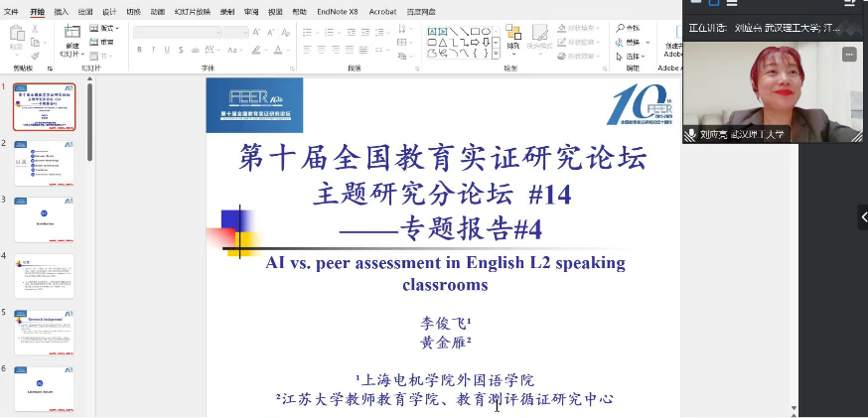The width and height of the screenshot is (868, 418).
Task: Toggle Italic text formatting
Action: (x=153, y=50)
